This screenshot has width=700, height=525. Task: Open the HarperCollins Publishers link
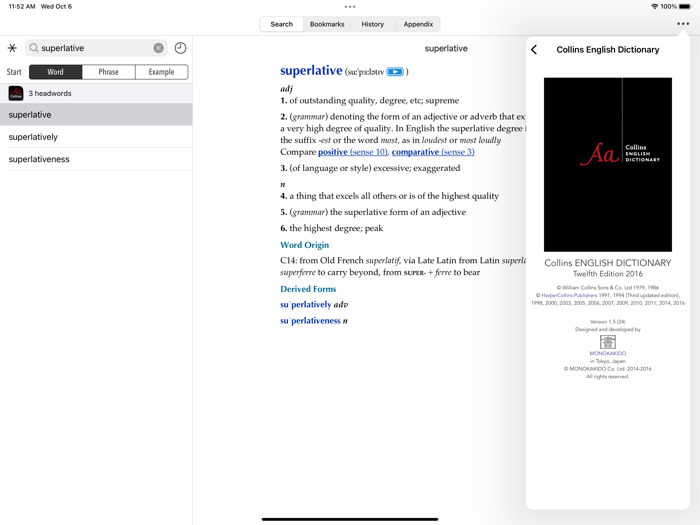click(569, 295)
